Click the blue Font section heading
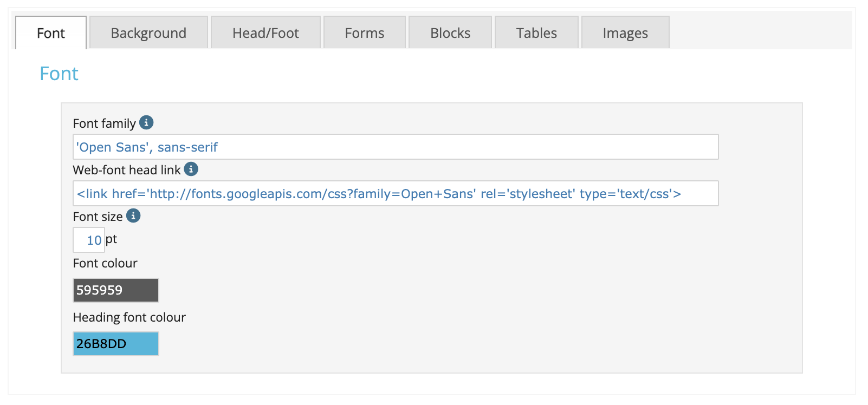Screen dimensions: 868x405 coord(59,74)
